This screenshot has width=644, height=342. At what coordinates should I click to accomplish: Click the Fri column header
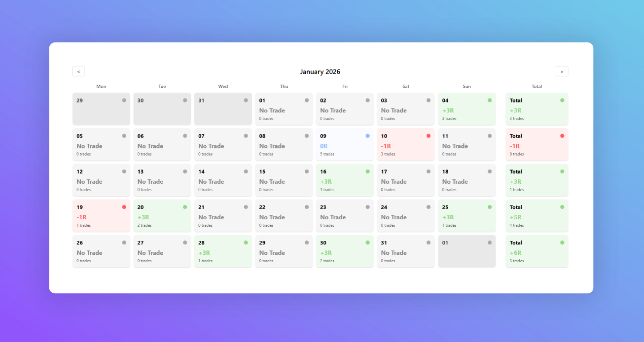[345, 86]
